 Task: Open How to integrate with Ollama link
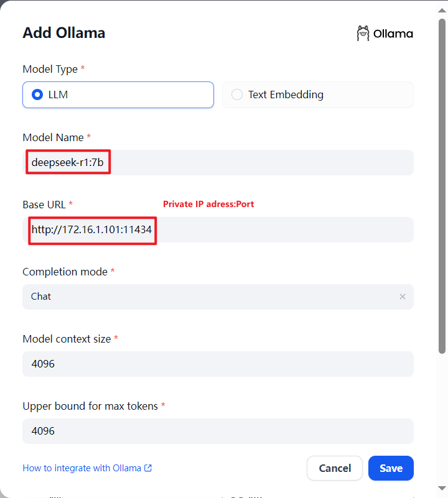click(x=82, y=468)
